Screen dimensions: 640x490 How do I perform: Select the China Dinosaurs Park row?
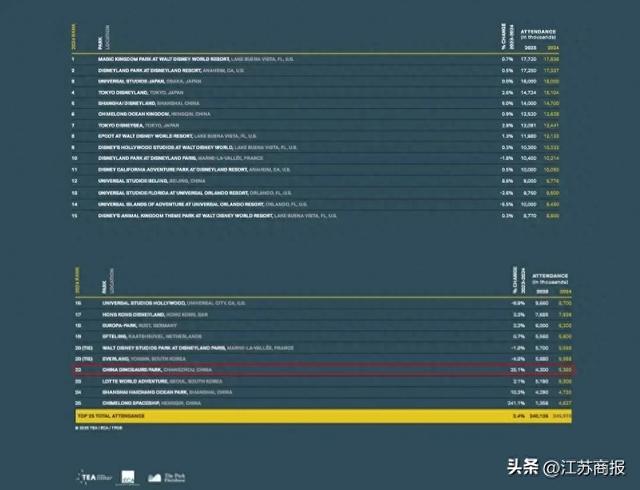324,370
